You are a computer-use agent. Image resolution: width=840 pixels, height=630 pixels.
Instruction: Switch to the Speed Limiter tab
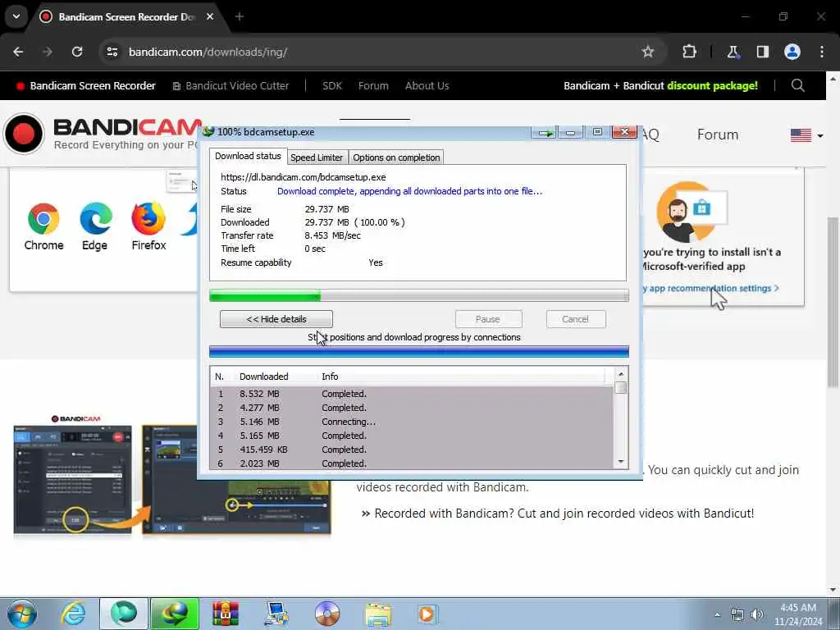[317, 157]
